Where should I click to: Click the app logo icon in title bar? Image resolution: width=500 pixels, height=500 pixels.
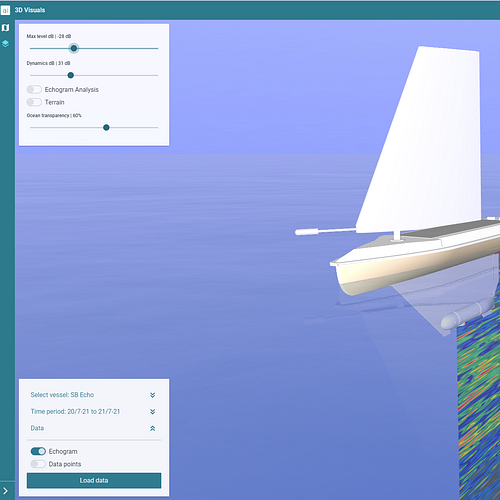click(5, 10)
